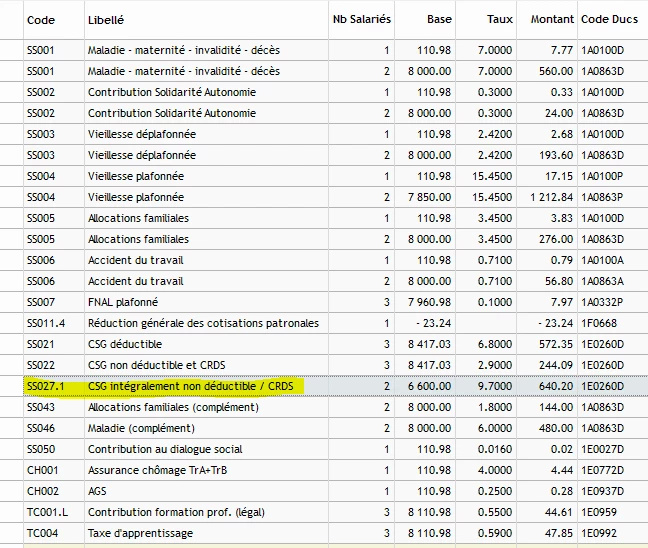Select the FNAL plafonné row
Image resolution: width=648 pixels, height=548 pixels.
tap(122, 302)
